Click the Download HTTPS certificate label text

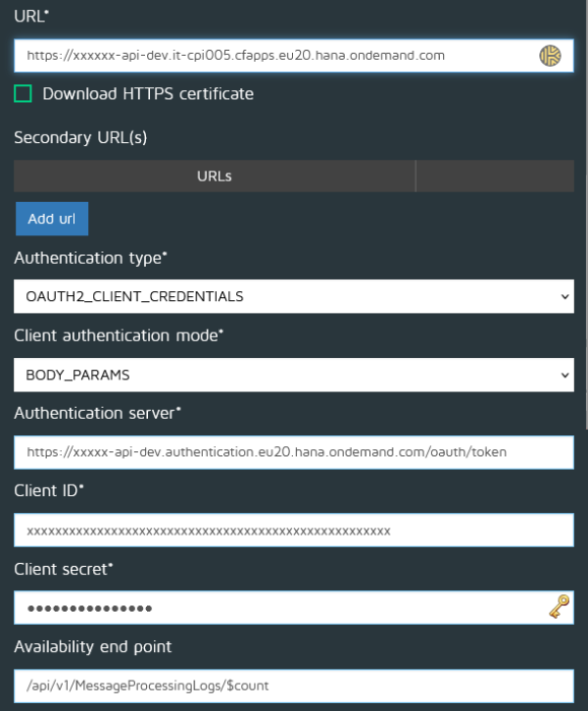point(148,94)
